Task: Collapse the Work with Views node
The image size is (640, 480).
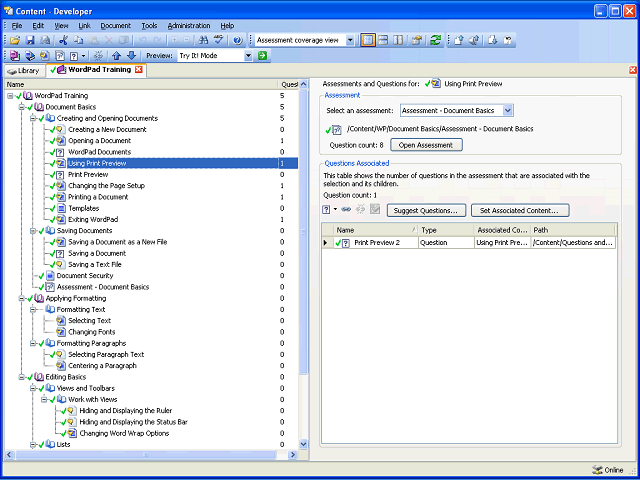Action: pos(44,400)
